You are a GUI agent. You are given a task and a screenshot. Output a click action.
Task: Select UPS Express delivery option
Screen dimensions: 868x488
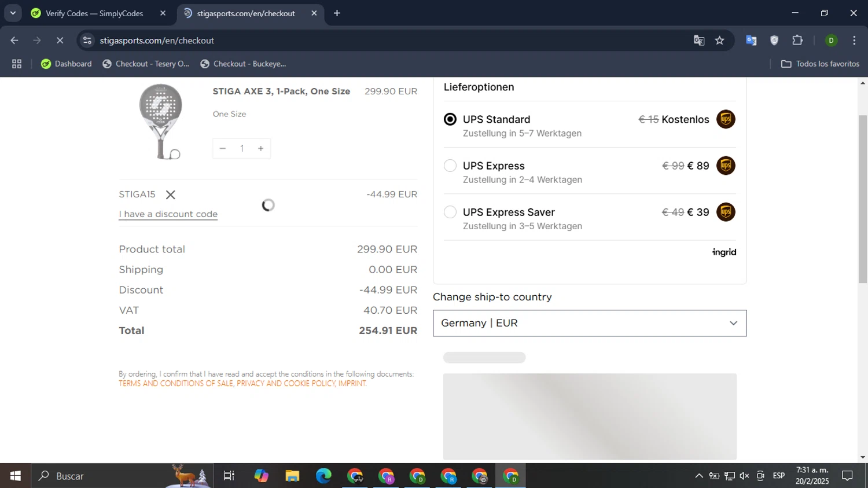tap(450, 166)
